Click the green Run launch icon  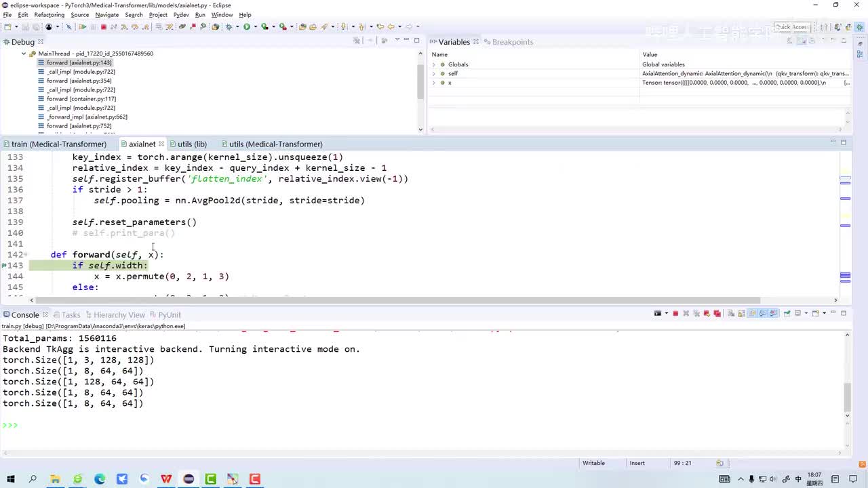[247, 26]
